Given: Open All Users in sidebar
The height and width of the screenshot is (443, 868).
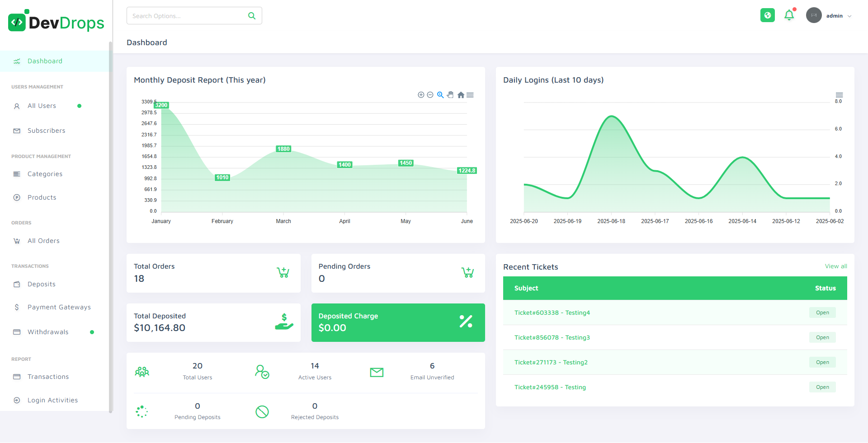Looking at the screenshot, I should [x=42, y=106].
